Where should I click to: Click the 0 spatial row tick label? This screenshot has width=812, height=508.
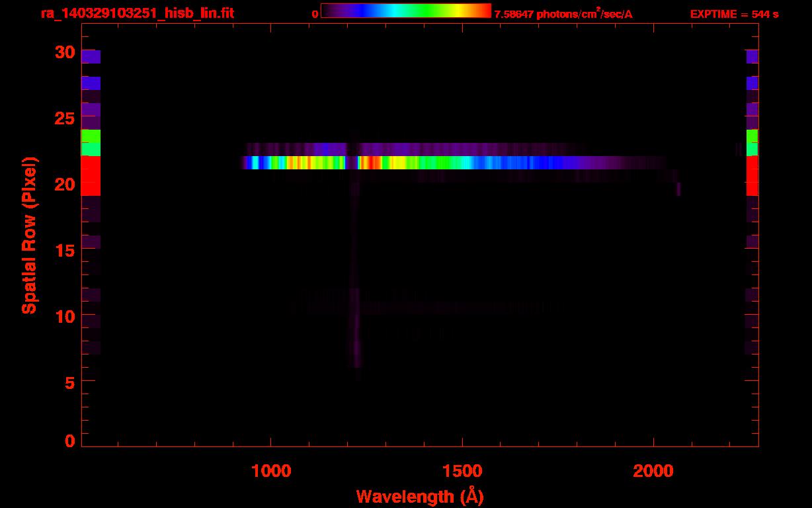pyautogui.click(x=69, y=441)
